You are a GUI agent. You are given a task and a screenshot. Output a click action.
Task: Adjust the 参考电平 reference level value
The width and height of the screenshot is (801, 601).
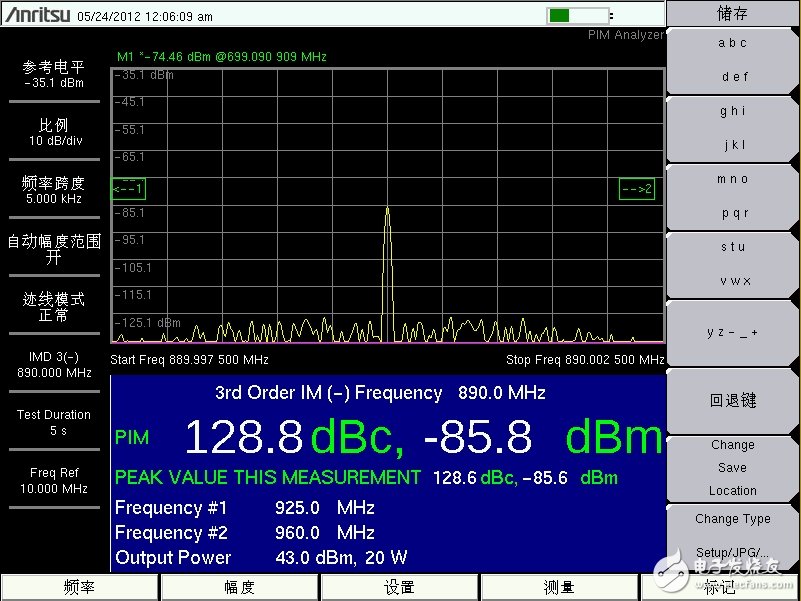click(54, 75)
